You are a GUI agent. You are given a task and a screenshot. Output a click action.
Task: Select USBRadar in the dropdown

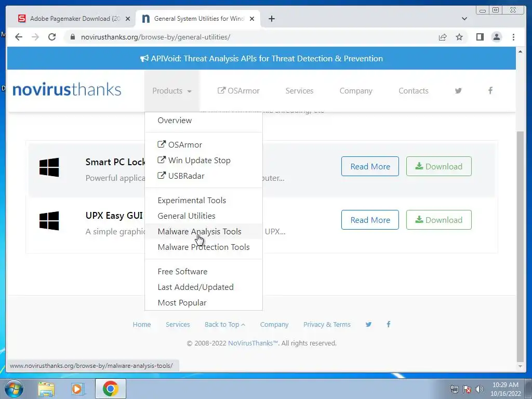click(204, 176)
